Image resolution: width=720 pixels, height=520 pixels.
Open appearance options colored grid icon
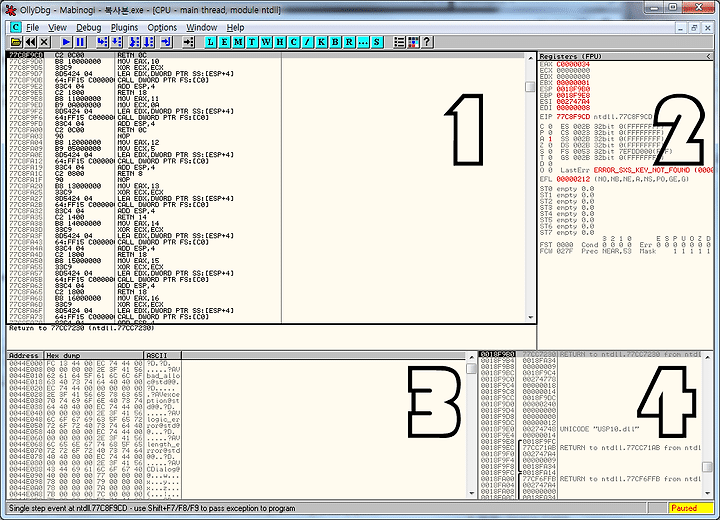pyautogui.click(x=413, y=42)
